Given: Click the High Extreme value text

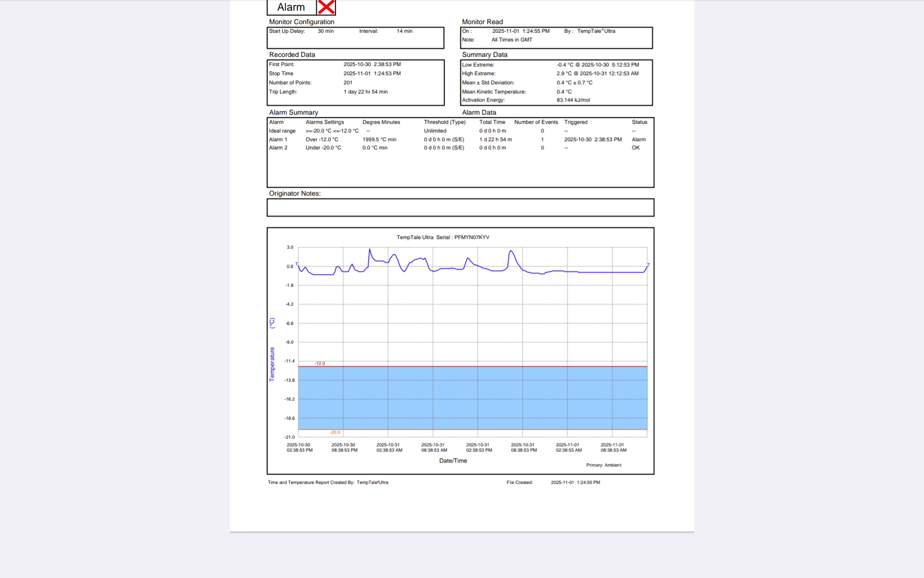Looking at the screenshot, I should pyautogui.click(x=597, y=74).
